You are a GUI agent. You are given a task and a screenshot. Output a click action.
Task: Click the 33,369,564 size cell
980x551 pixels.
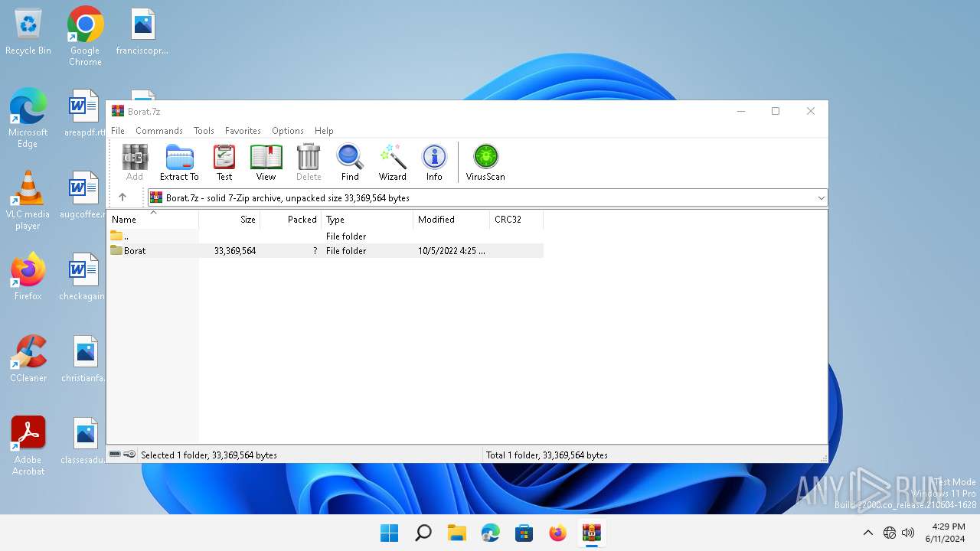[x=235, y=250]
